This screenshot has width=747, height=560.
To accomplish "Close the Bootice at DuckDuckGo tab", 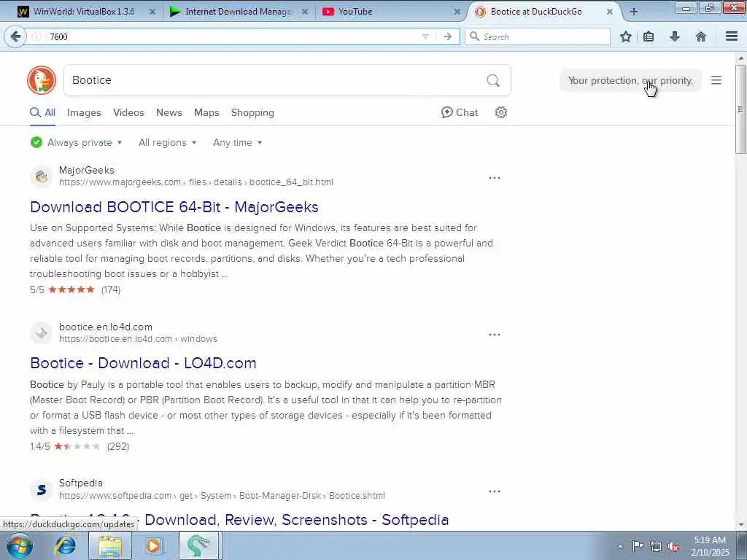I will (x=610, y=12).
